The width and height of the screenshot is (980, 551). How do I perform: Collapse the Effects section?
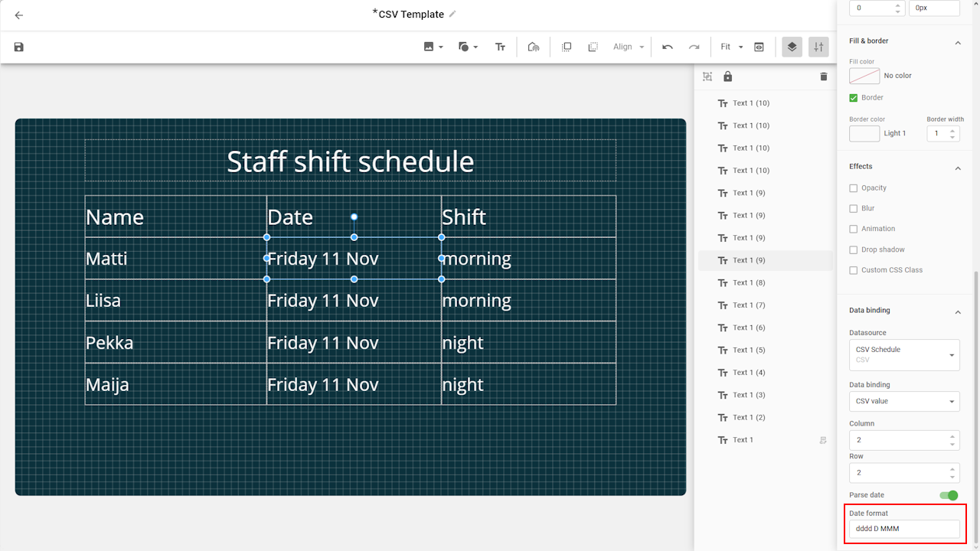(957, 167)
